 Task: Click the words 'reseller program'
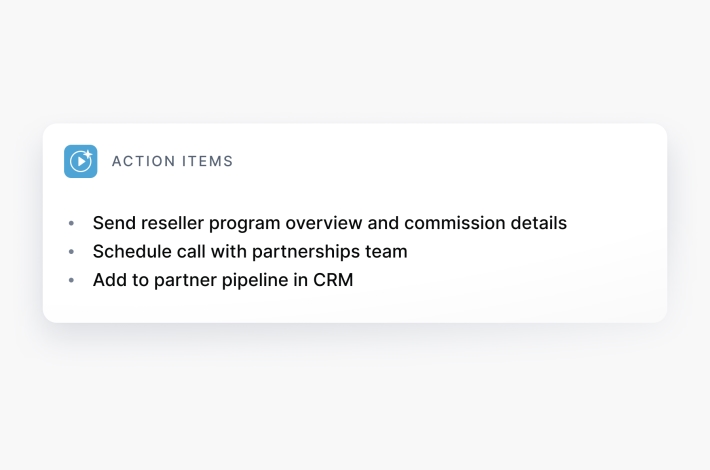click(203, 223)
